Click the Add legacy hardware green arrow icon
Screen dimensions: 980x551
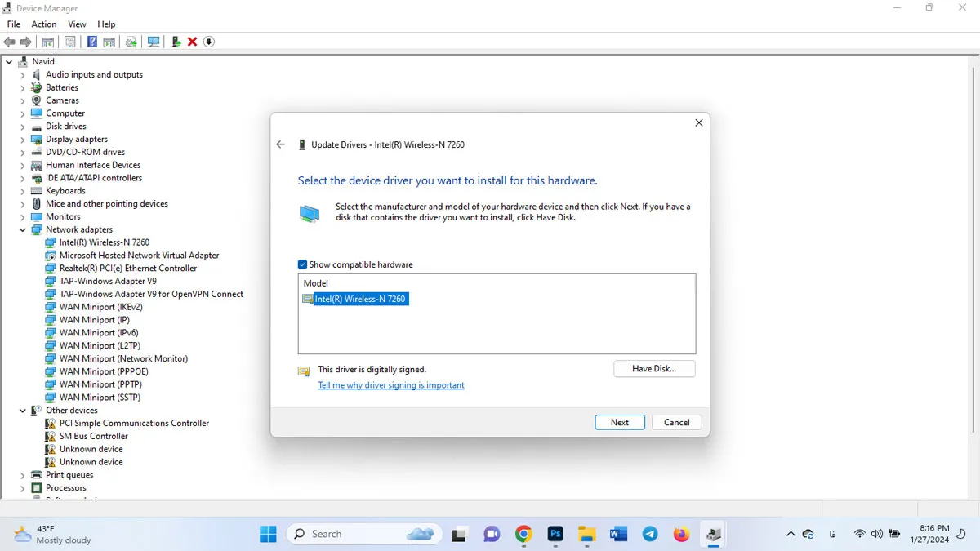(x=176, y=42)
